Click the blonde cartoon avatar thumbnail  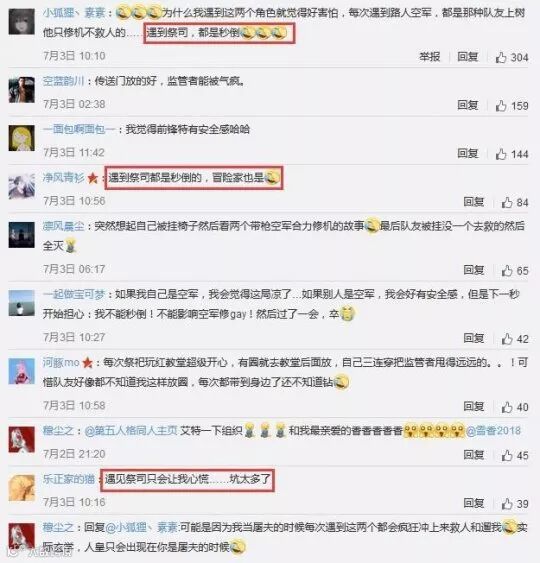22,138
